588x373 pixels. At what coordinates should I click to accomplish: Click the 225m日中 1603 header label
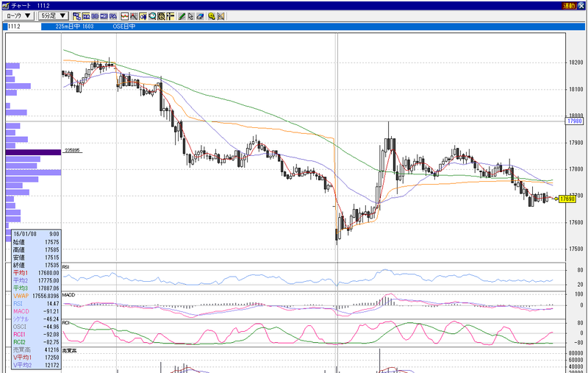[74, 26]
